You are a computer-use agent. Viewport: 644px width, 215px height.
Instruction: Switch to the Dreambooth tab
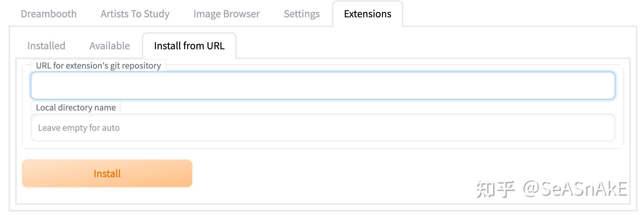[x=49, y=14]
